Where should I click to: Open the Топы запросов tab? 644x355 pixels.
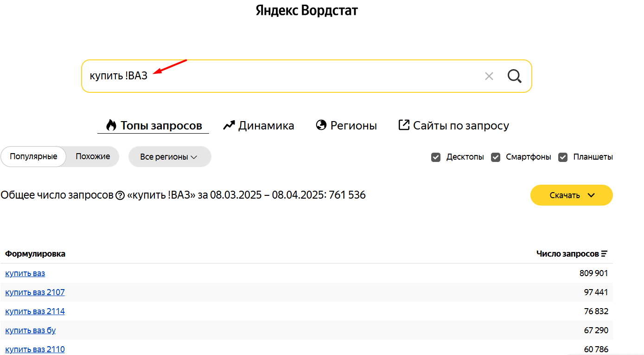point(153,125)
